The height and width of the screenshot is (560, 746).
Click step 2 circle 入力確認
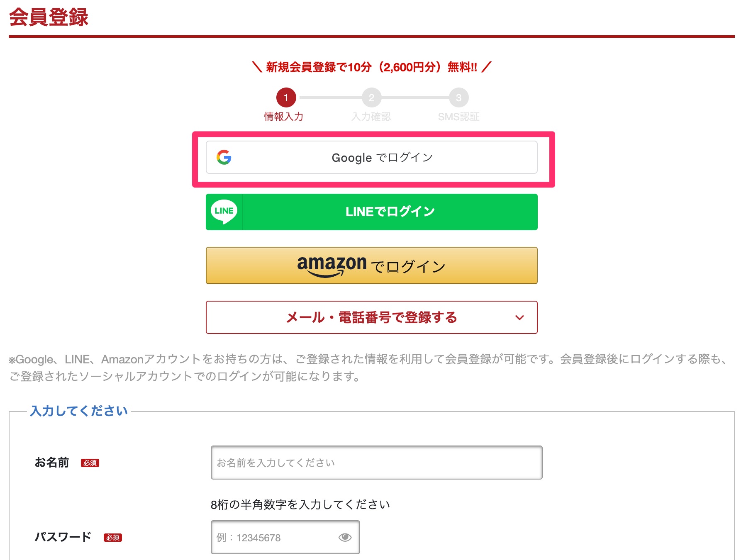pyautogui.click(x=371, y=98)
